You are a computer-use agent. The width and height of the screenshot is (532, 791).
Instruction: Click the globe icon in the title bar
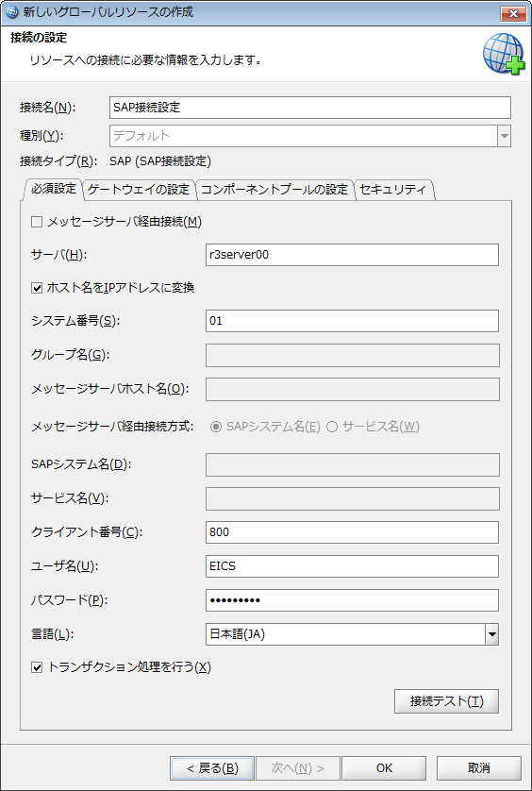(12, 12)
